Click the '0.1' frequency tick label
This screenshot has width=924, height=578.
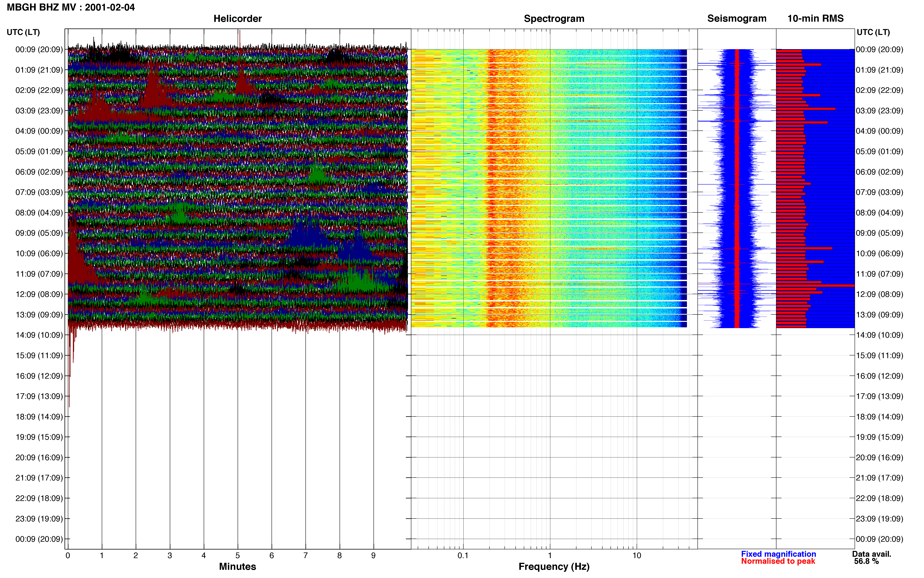pos(463,555)
